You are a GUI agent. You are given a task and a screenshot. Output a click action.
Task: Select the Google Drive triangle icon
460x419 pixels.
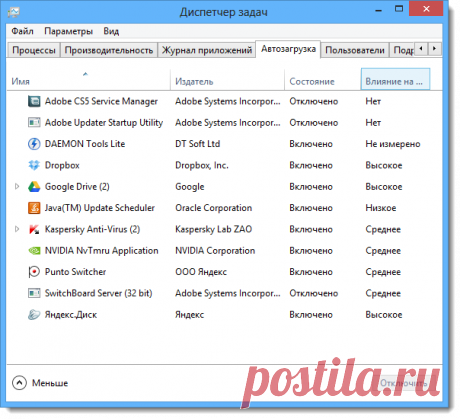34,187
